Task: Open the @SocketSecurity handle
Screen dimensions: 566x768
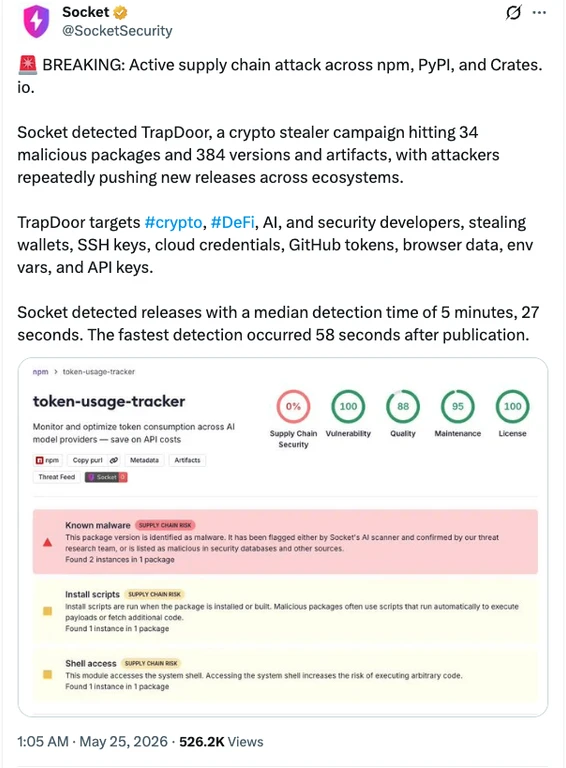Action: coord(117,31)
